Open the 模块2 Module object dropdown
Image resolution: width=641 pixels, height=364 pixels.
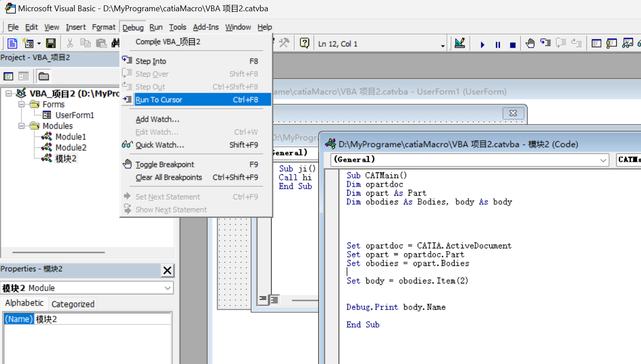click(167, 288)
